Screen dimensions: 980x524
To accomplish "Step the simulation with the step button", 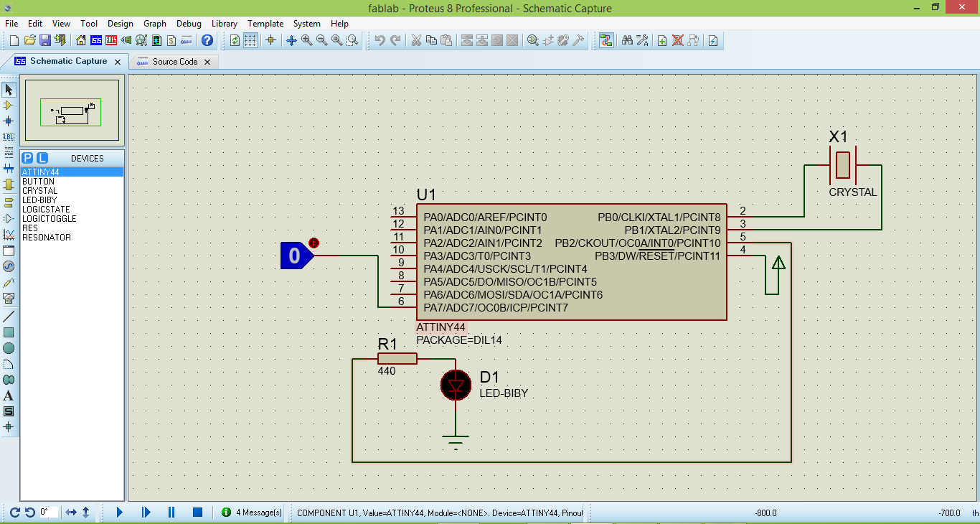I will coord(146,512).
